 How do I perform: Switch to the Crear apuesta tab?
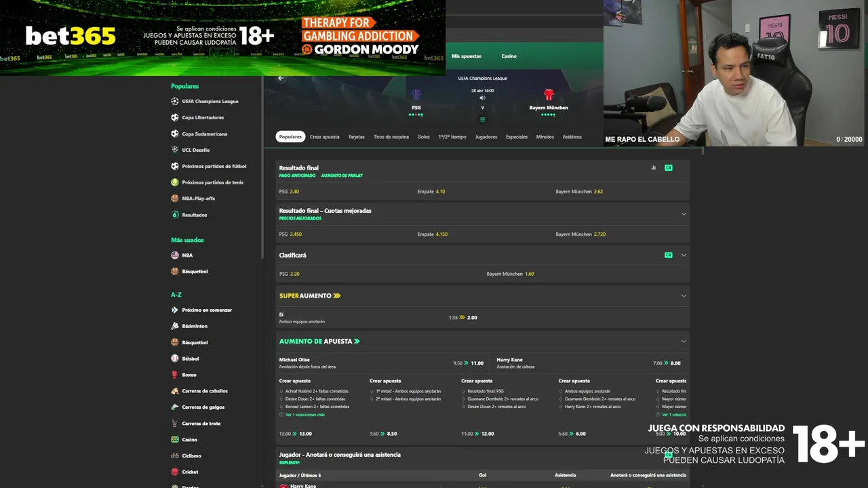click(x=324, y=137)
